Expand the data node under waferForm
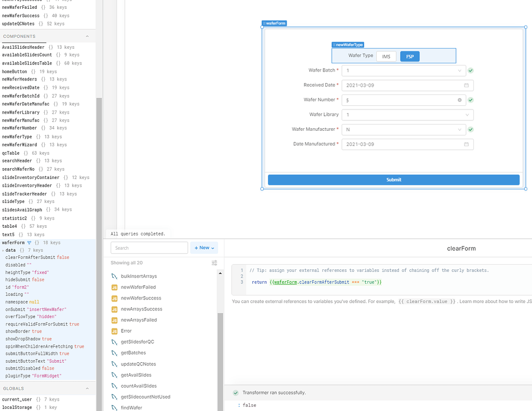This screenshot has height=411, width=532. 4,250
